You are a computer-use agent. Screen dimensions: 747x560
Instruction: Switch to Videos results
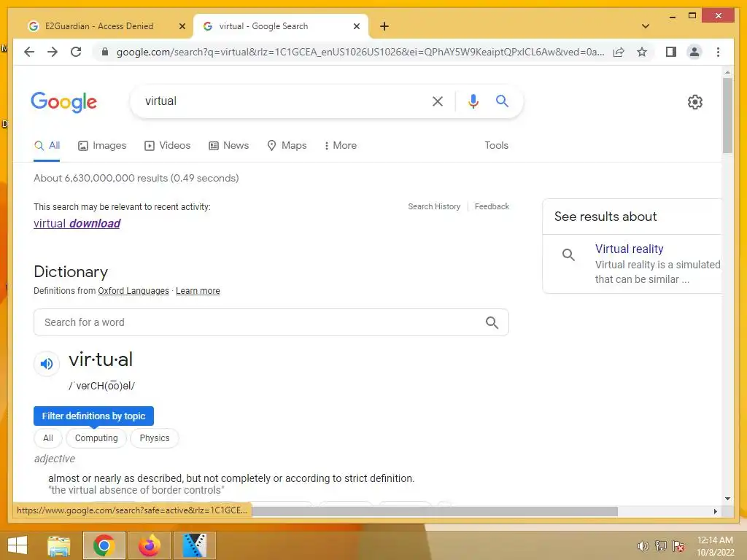(167, 146)
